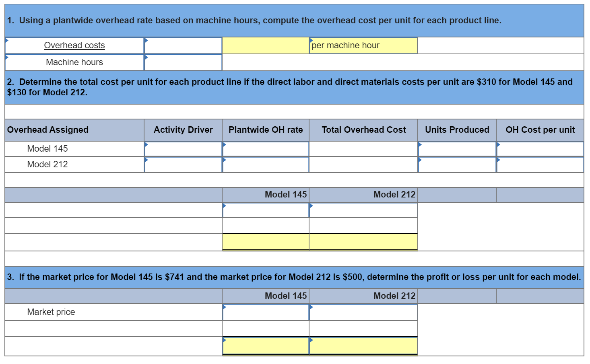Click question 3 heading about market price
590x364 pixels.
pos(294,277)
